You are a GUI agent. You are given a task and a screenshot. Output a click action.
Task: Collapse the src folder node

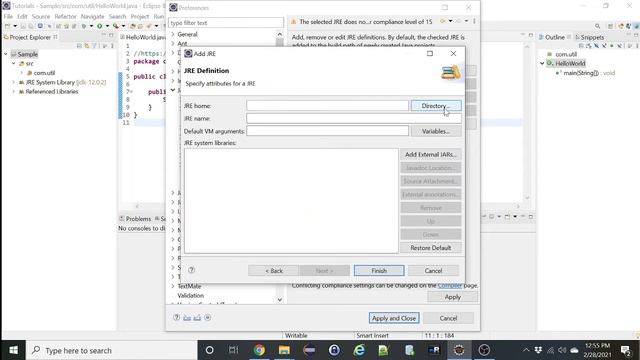coord(13,63)
